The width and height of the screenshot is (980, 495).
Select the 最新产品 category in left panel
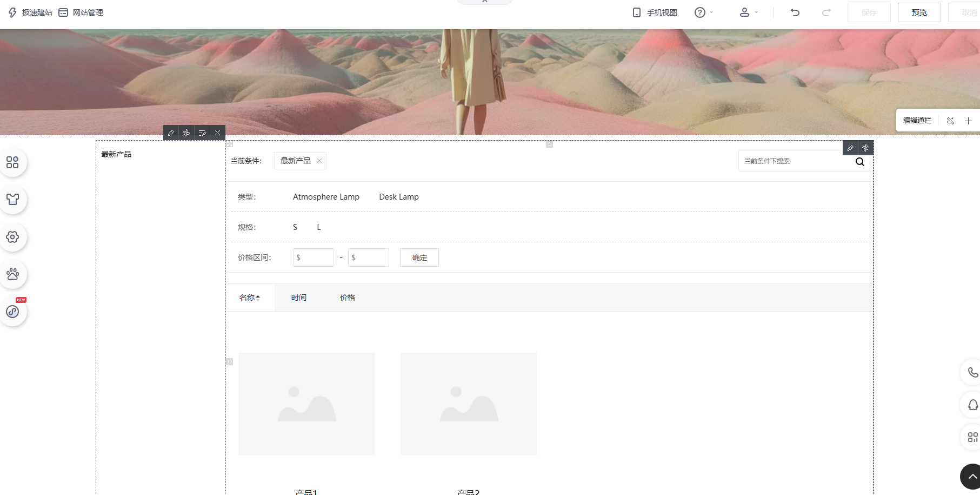(116, 154)
